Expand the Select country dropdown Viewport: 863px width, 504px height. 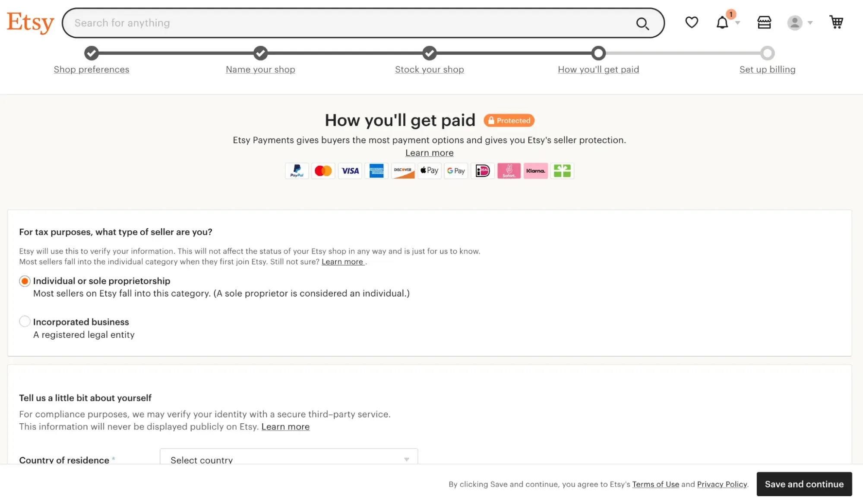click(x=288, y=460)
